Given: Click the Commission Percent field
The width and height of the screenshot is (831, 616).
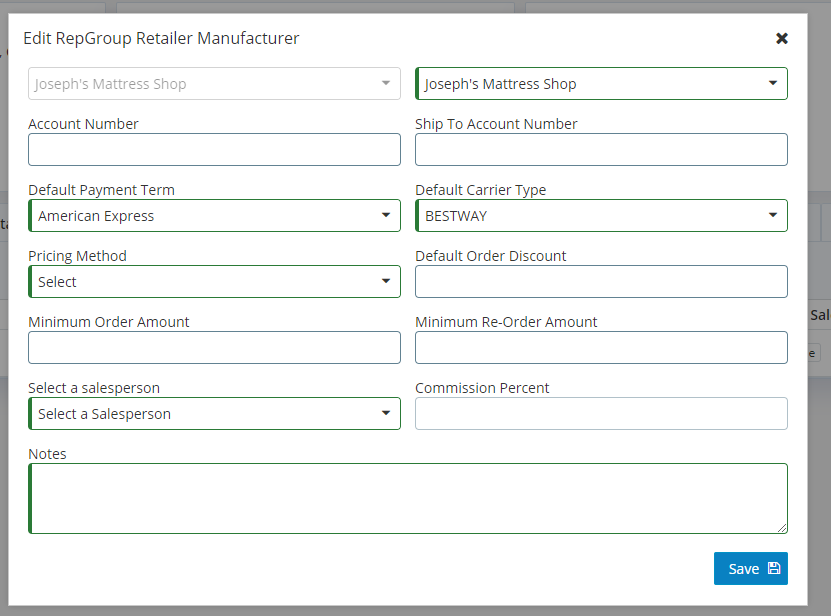Looking at the screenshot, I should pyautogui.click(x=602, y=413).
